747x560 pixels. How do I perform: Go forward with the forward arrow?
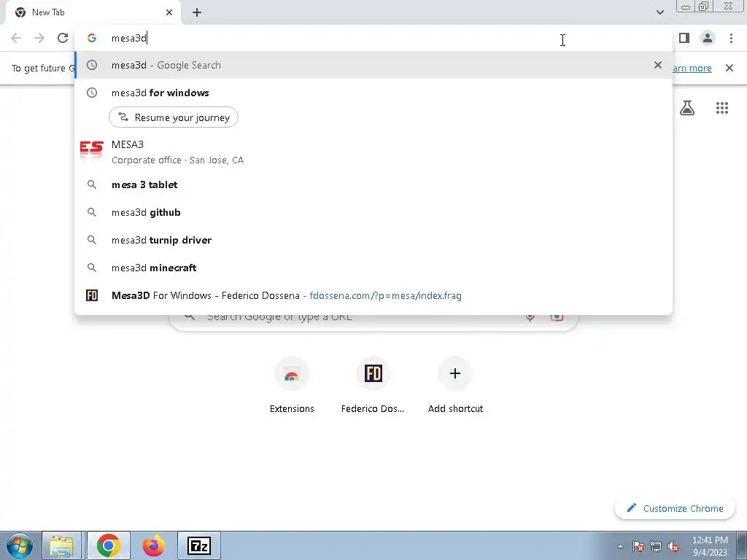point(39,38)
